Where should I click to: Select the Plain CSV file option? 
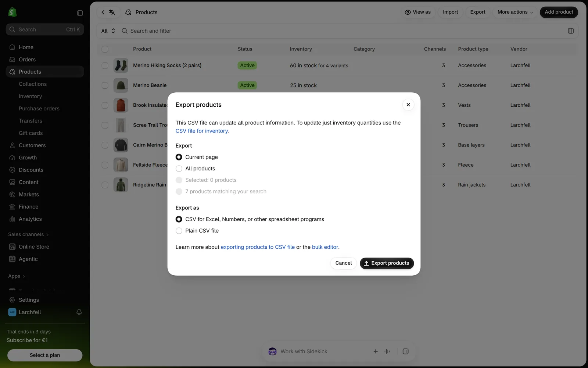point(179,231)
